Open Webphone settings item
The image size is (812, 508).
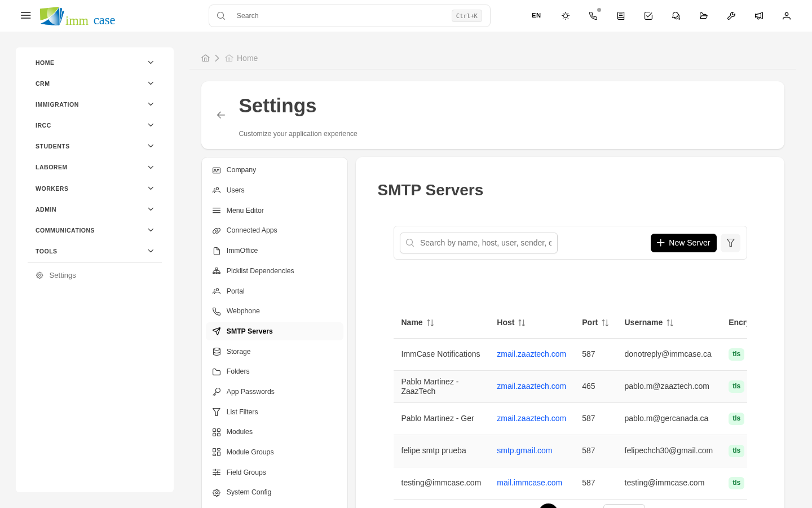pos(275,311)
